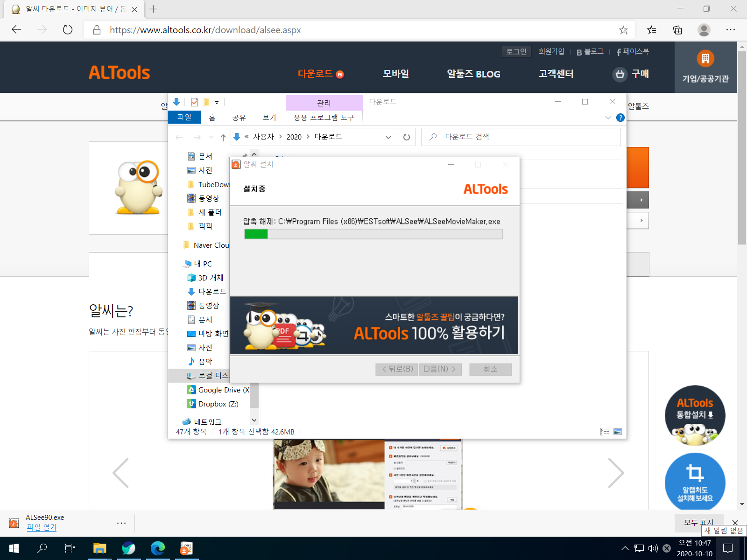The image size is (747, 560).
Task: Open 응용 프로그램 도구 ribbon tab
Action: 324,117
